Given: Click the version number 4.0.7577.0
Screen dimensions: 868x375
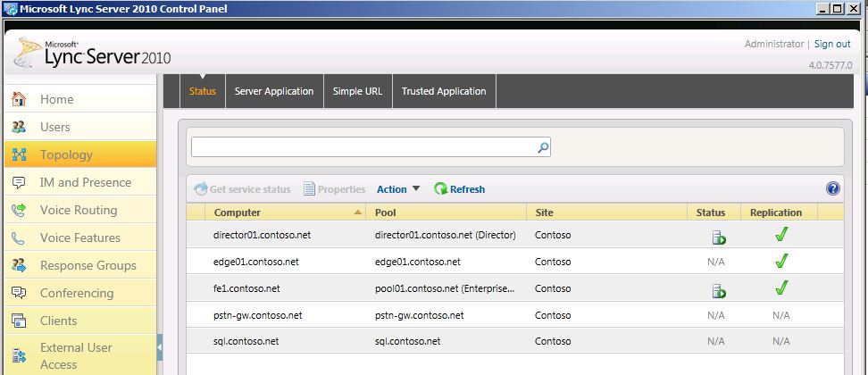Looking at the screenshot, I should pos(830,65).
